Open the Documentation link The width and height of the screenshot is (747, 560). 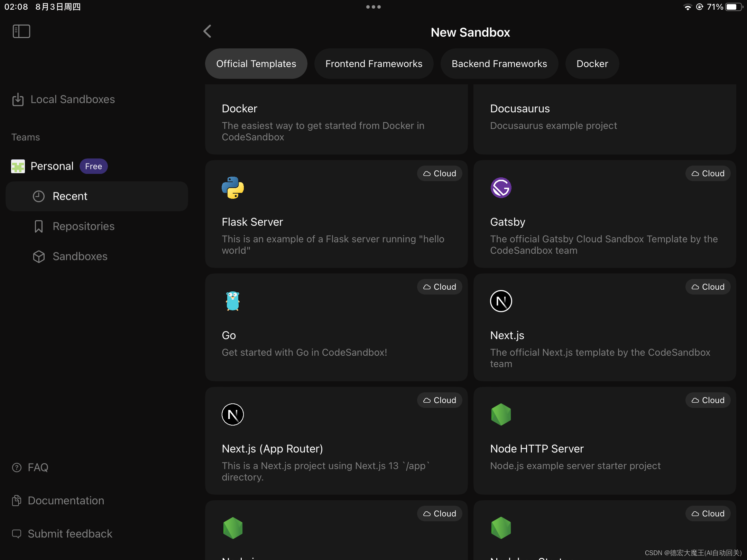tap(66, 501)
